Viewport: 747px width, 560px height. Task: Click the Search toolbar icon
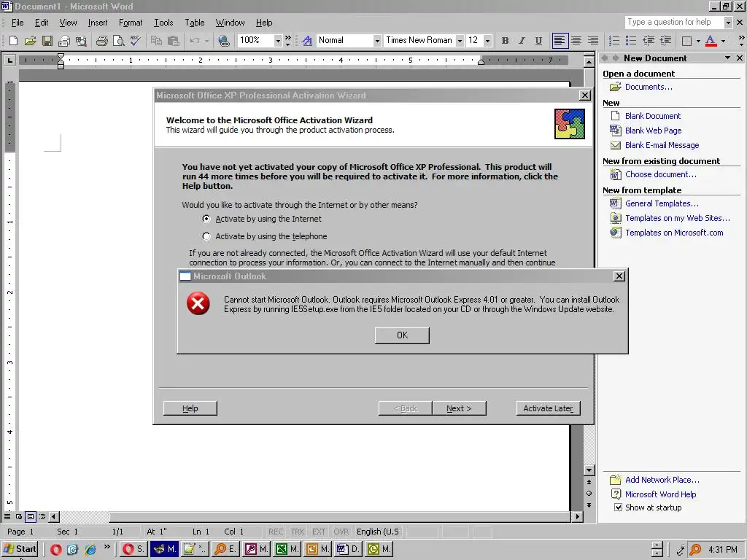pos(82,41)
